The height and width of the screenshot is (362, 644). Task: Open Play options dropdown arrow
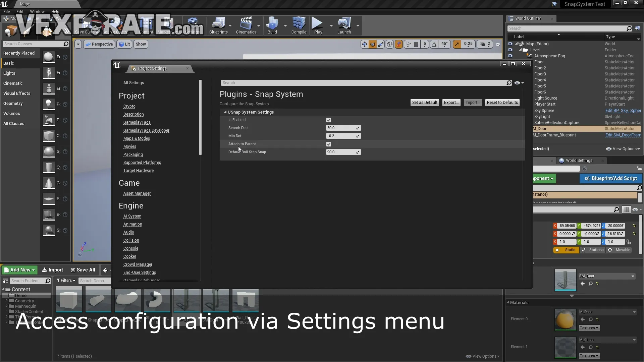331,26
